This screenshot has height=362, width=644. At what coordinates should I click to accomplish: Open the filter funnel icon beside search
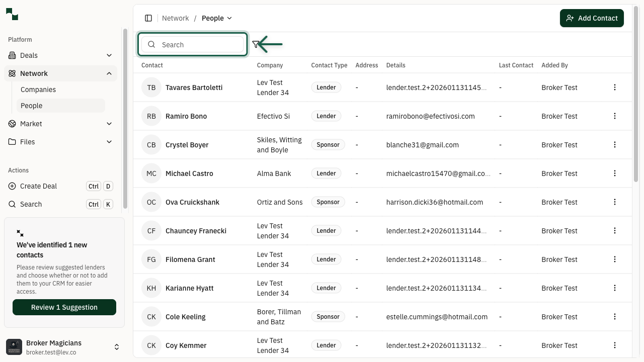(256, 44)
